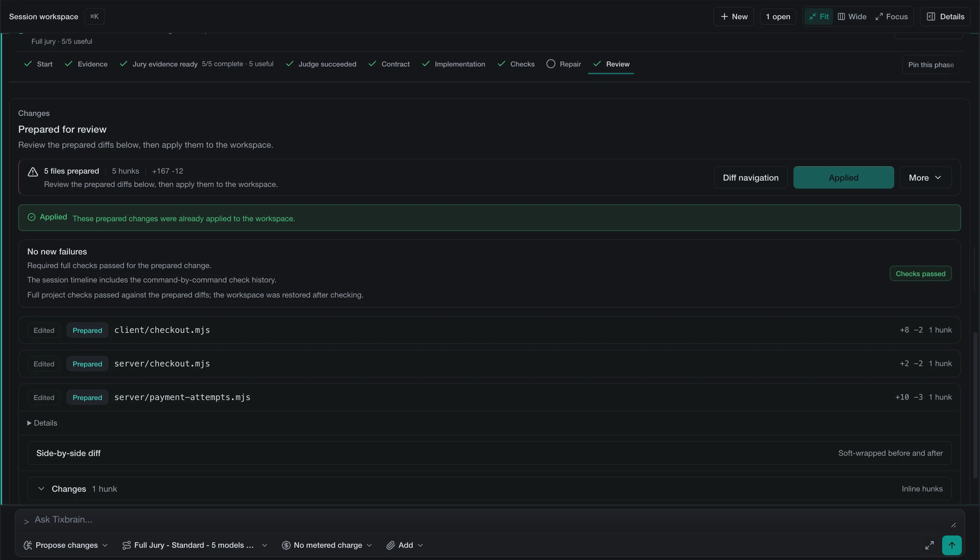
Task: Click the Repair phase circle icon
Action: pyautogui.click(x=551, y=64)
